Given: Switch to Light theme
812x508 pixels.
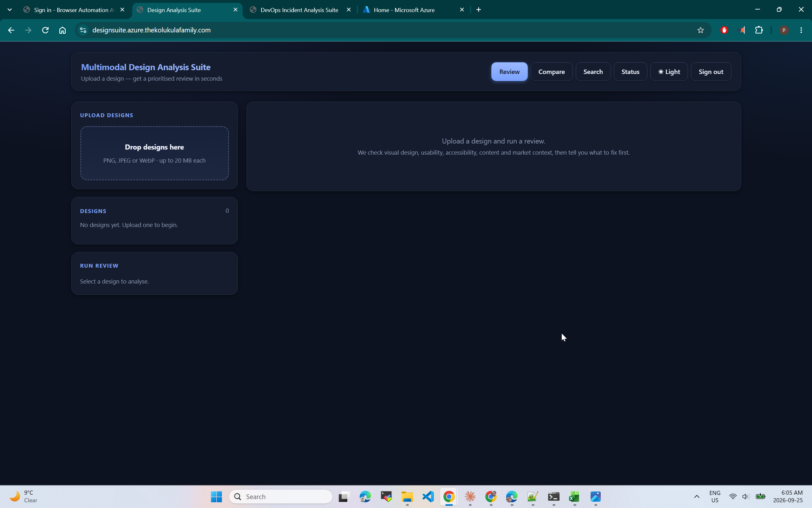Looking at the screenshot, I should (x=669, y=71).
